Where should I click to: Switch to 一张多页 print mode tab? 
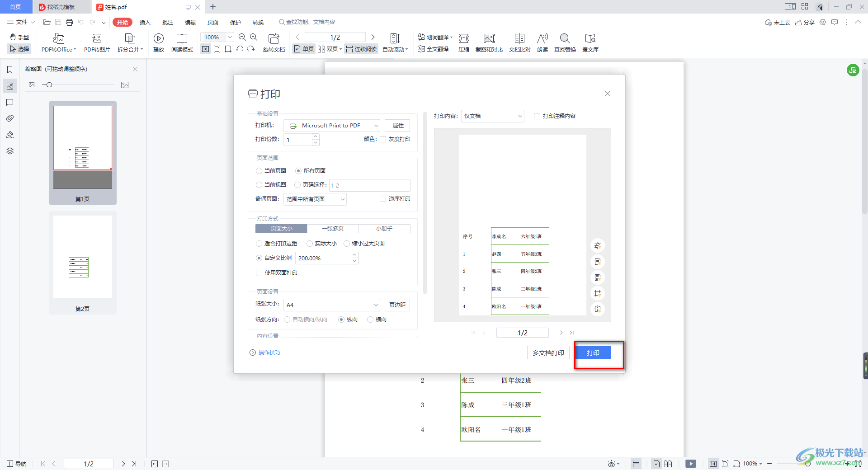[x=333, y=229]
